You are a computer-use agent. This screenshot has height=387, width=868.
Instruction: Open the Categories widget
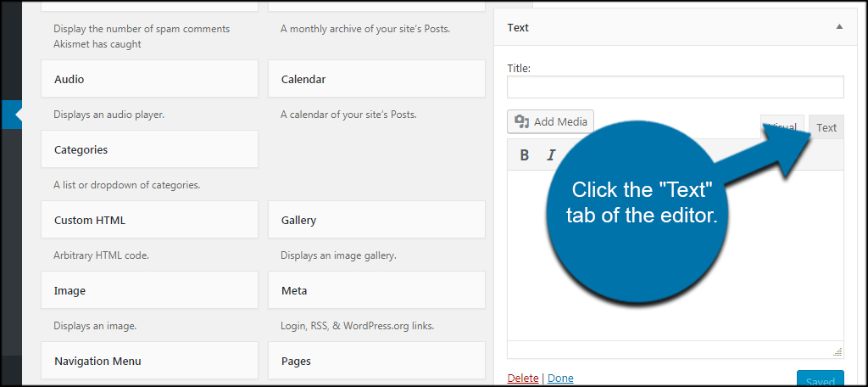tap(149, 149)
